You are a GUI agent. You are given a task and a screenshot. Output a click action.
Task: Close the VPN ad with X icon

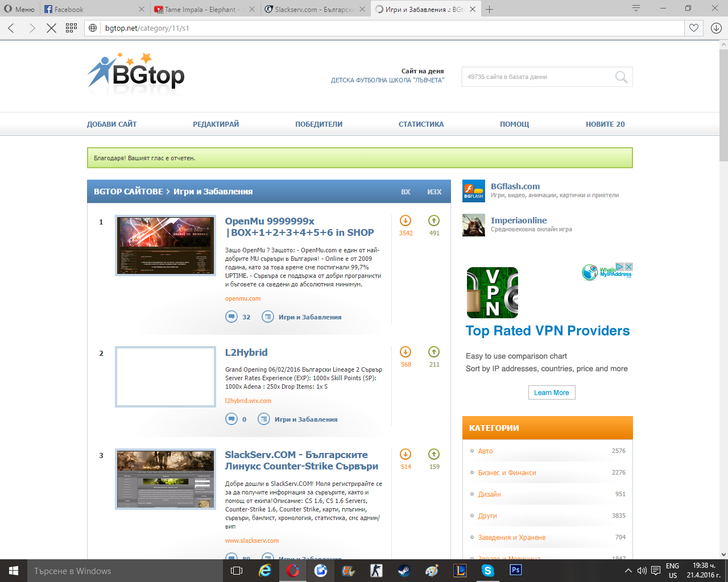pyautogui.click(x=628, y=267)
